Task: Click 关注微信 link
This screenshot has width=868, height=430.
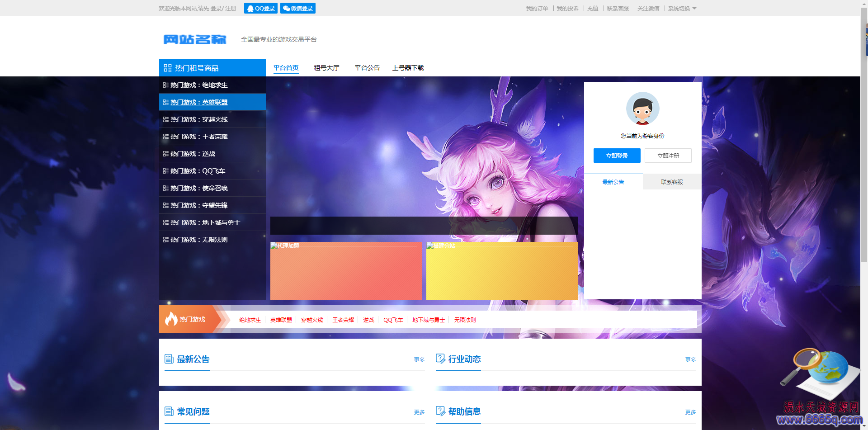Action: (x=648, y=9)
